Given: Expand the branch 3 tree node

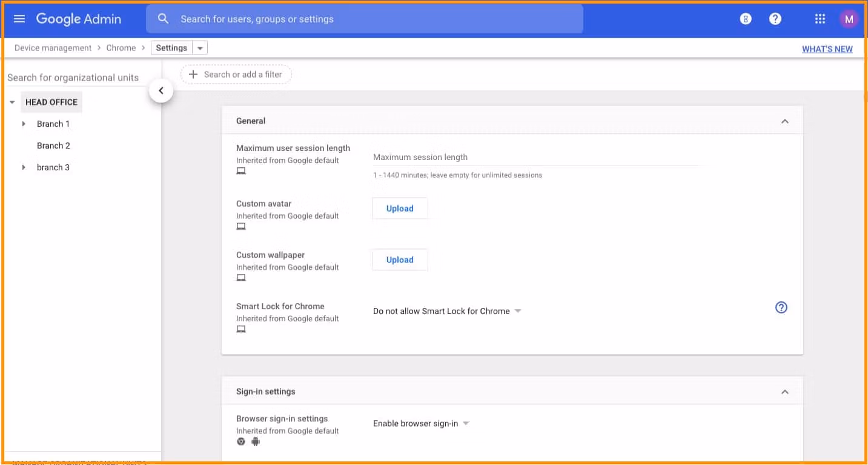Looking at the screenshot, I should point(24,167).
